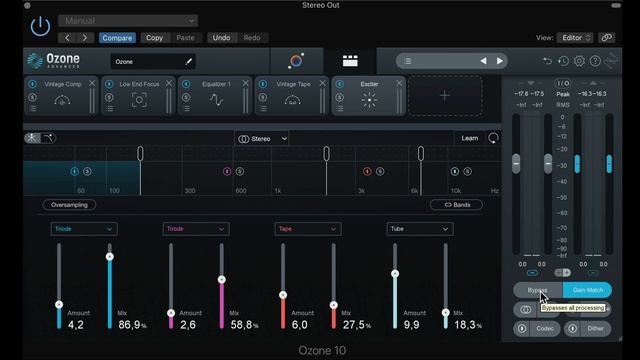640x360 pixels.
Task: Edit preset name with the pencil icon
Action: (189, 62)
